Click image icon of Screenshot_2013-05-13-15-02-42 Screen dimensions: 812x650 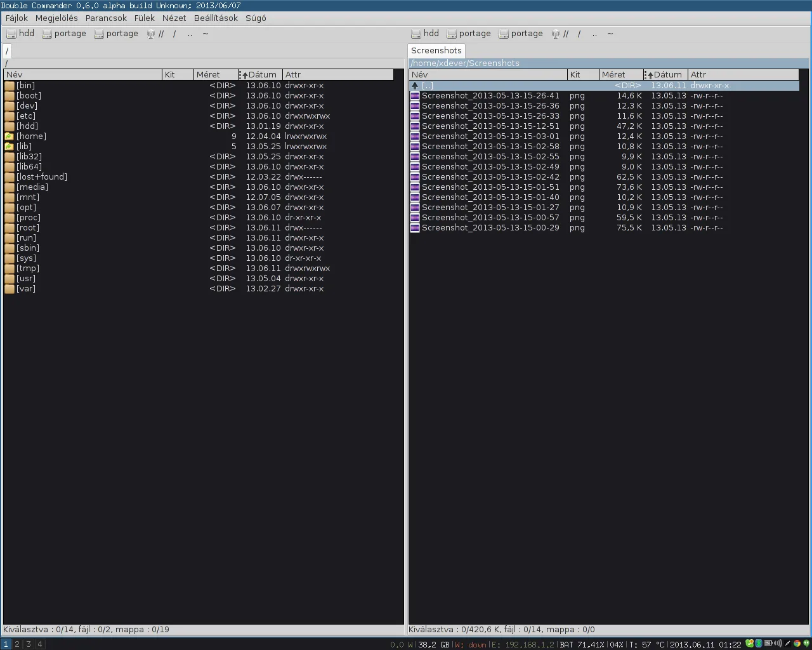[415, 177]
